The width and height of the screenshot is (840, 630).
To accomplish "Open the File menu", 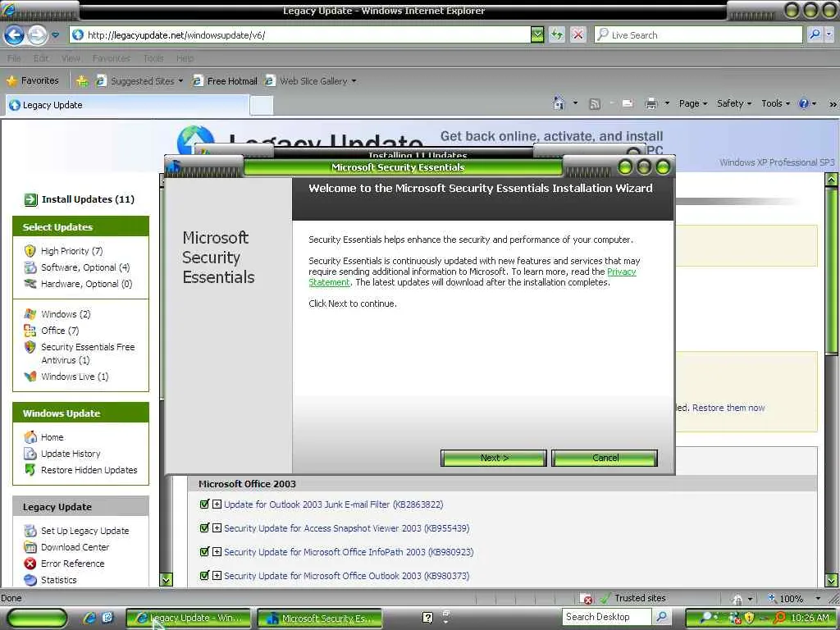I will click(14, 58).
